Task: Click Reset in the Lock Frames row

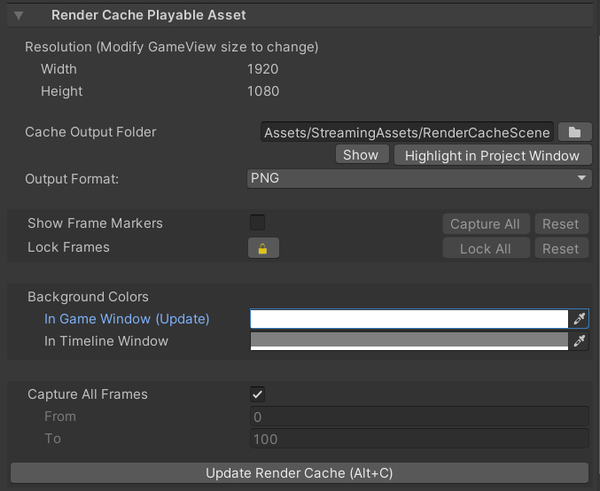Action: [x=560, y=248]
